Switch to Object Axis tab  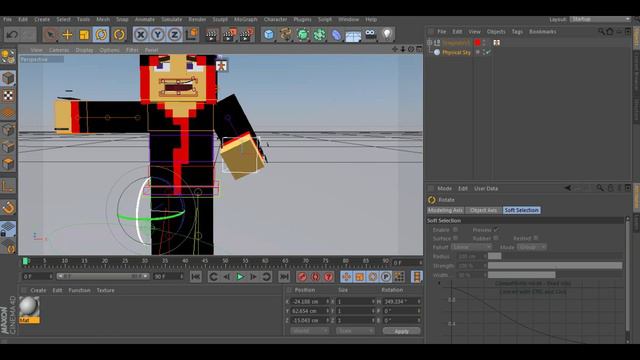tap(483, 210)
